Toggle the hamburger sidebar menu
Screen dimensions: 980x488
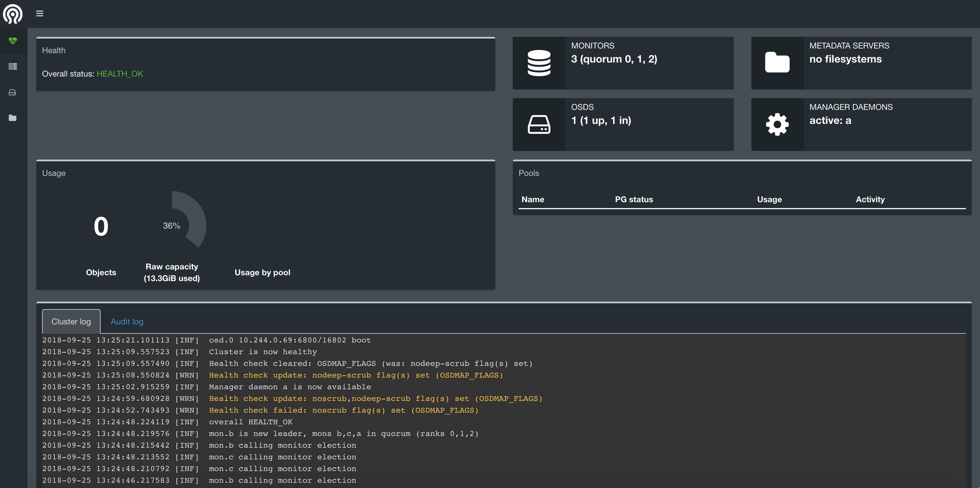click(39, 14)
